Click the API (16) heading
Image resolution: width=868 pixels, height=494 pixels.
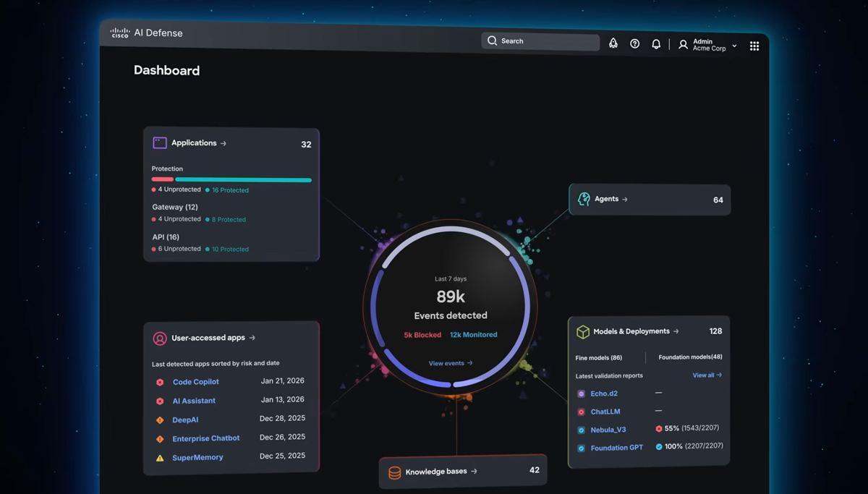pyautogui.click(x=166, y=237)
